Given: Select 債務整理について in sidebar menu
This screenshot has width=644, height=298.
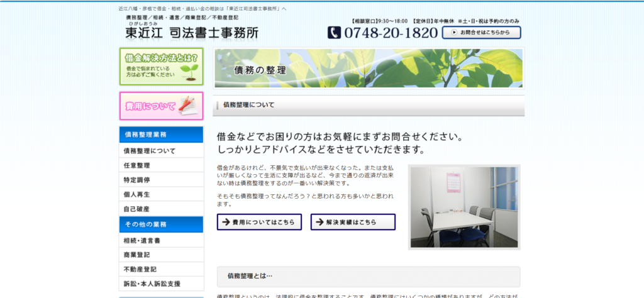Looking at the screenshot, I should point(161,151).
